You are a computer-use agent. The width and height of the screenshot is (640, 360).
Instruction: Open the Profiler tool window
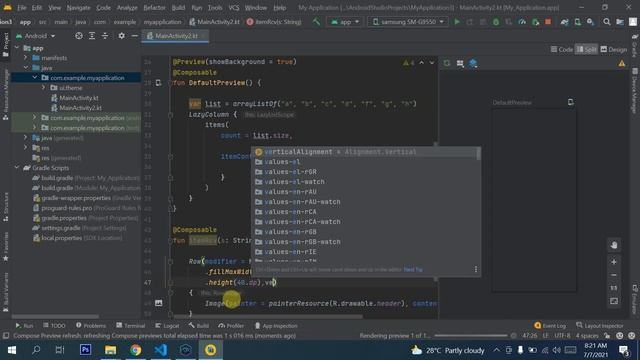(231, 326)
